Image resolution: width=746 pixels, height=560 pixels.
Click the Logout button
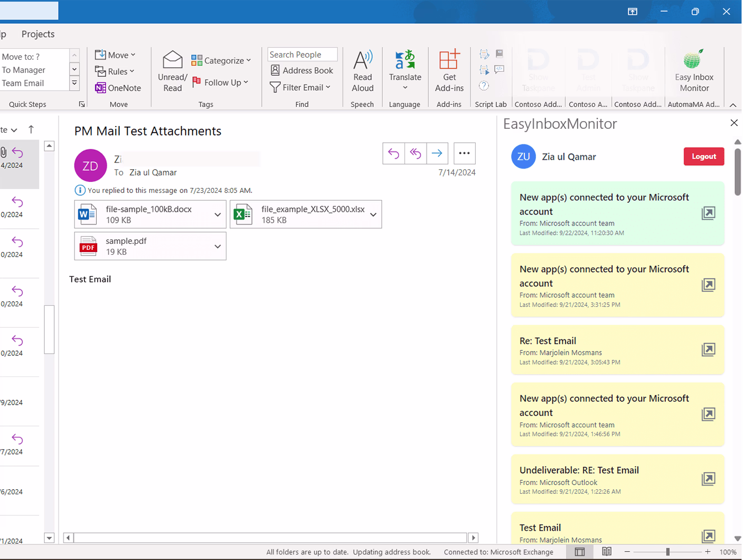[704, 156]
